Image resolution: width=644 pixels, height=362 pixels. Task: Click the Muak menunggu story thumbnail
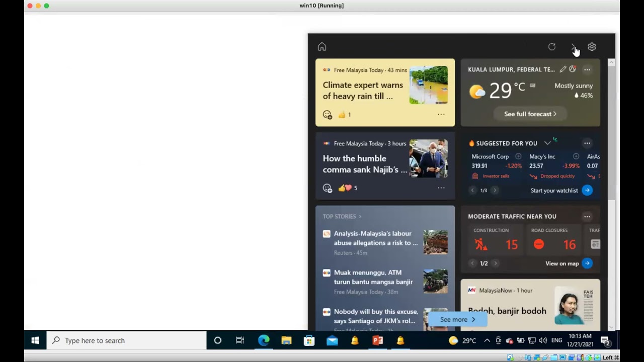(x=436, y=282)
